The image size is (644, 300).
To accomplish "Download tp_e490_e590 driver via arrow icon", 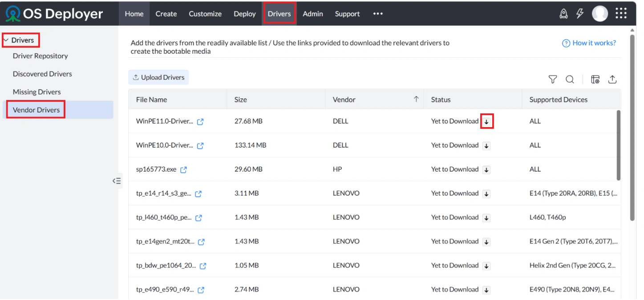I will pyautogui.click(x=487, y=290).
